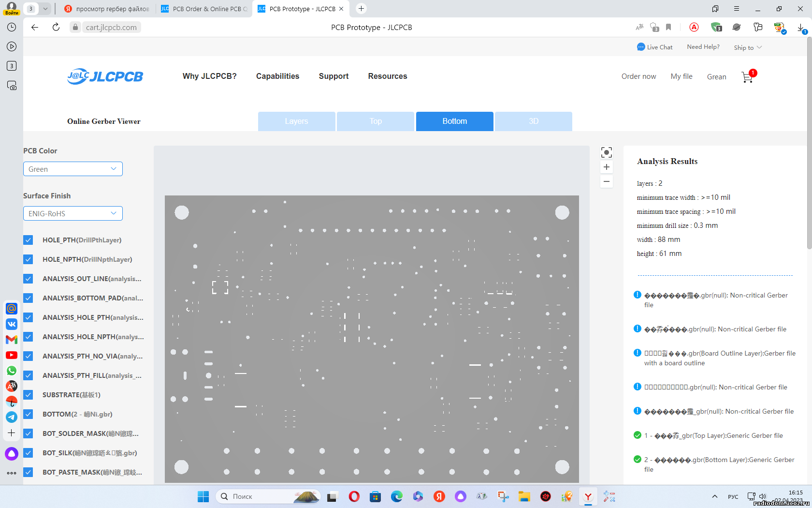Toggle the SUBSTRATE layer checkbox
Viewport: 812px width, 508px height.
pos(28,395)
